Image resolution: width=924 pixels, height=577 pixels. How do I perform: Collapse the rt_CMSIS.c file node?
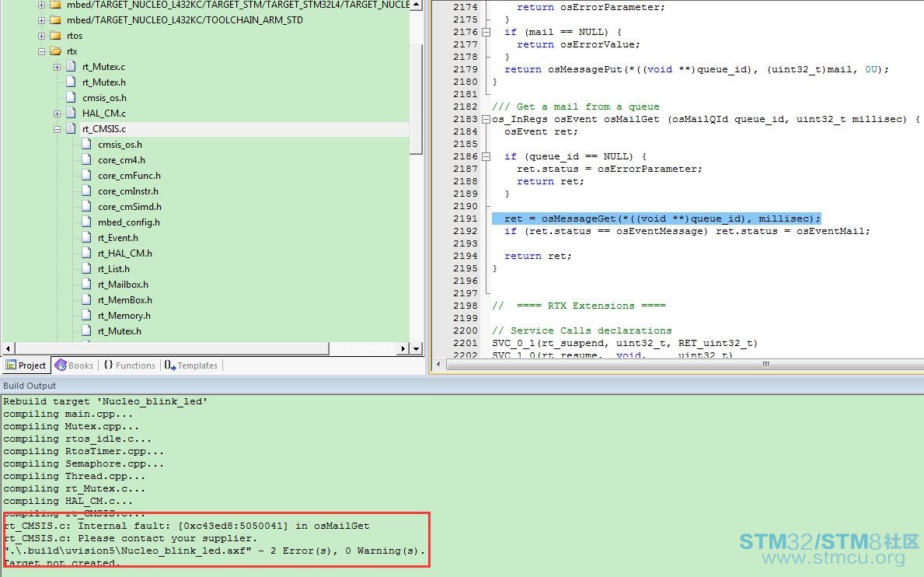(58, 129)
